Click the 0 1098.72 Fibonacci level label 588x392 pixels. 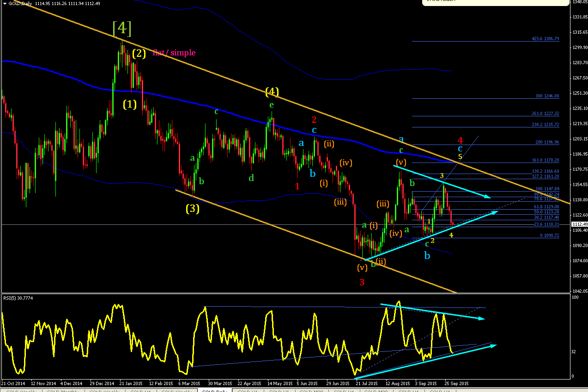coord(549,235)
